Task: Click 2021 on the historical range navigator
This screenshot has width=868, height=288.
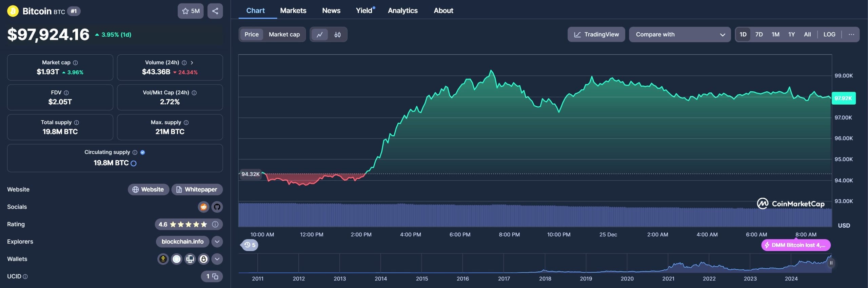Action: point(668,278)
